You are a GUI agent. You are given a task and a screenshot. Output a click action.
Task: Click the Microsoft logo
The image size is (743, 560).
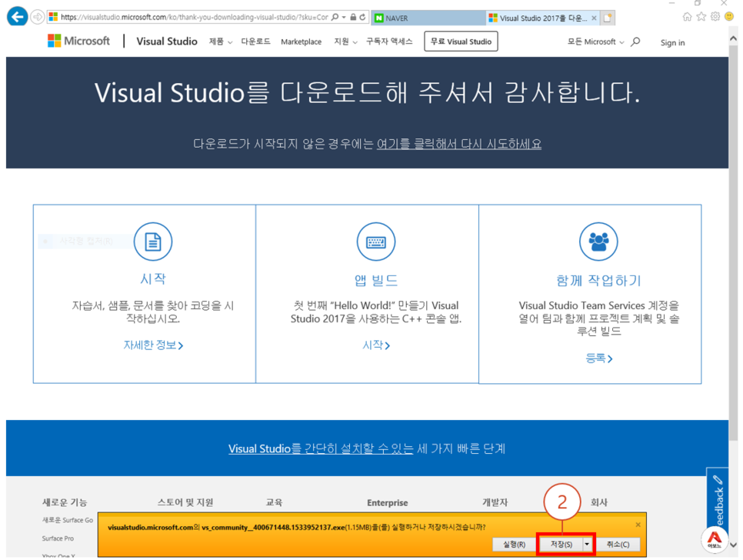(x=78, y=42)
